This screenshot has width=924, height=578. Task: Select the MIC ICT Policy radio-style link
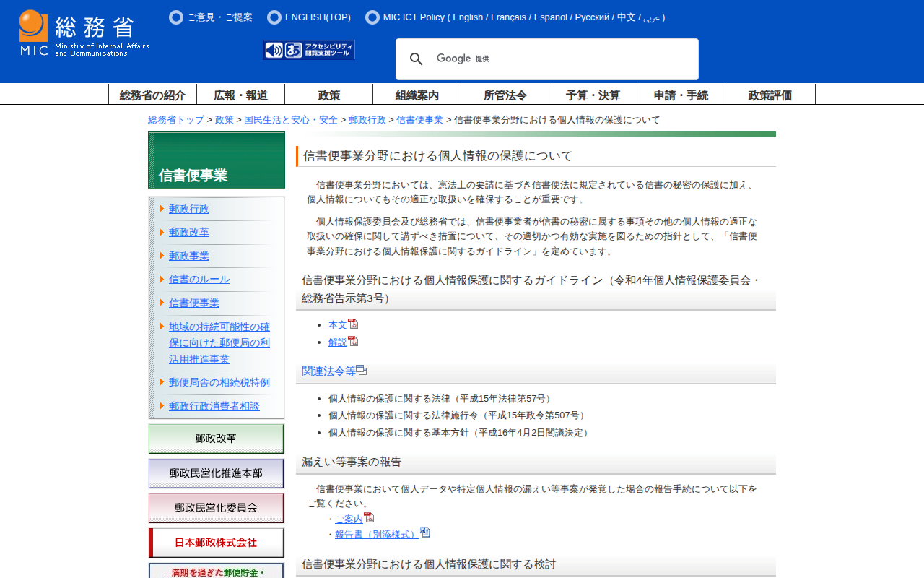pos(372,17)
